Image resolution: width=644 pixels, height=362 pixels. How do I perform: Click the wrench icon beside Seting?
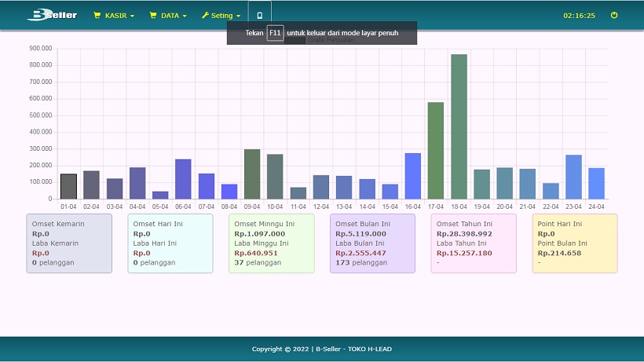[x=205, y=15]
